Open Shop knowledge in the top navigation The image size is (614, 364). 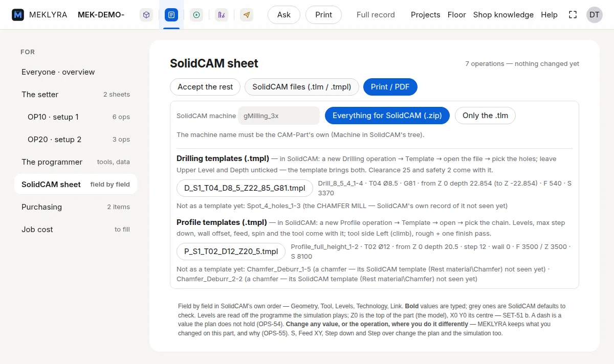pos(503,15)
